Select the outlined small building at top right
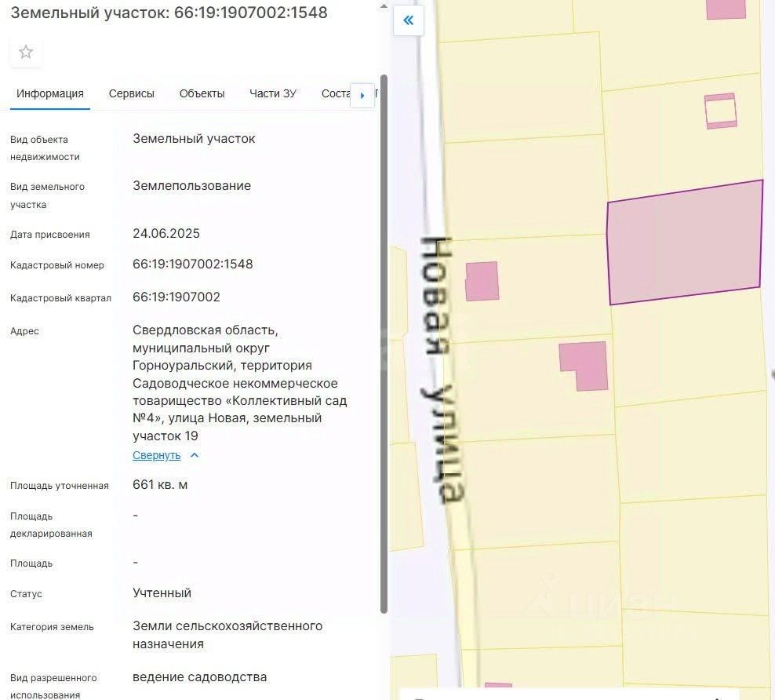This screenshot has width=775, height=700. point(720,111)
